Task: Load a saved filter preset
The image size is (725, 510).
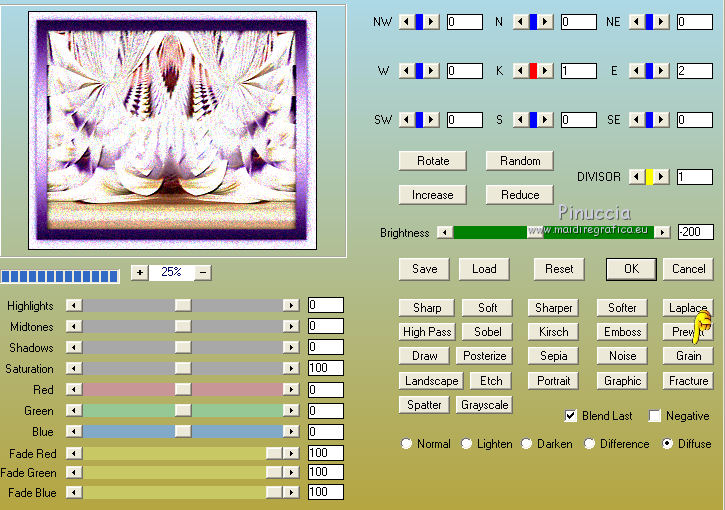Action: pos(484,269)
